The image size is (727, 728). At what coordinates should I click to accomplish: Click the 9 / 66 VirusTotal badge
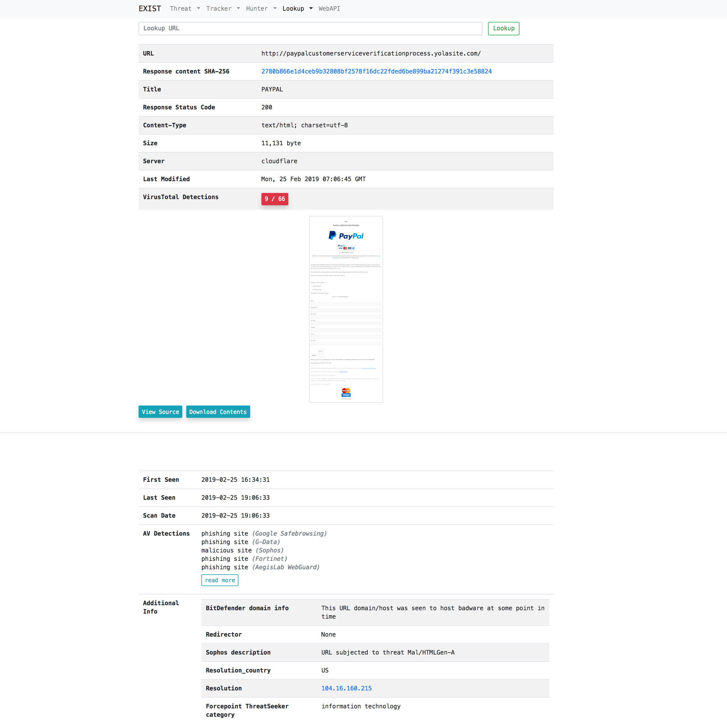275,199
